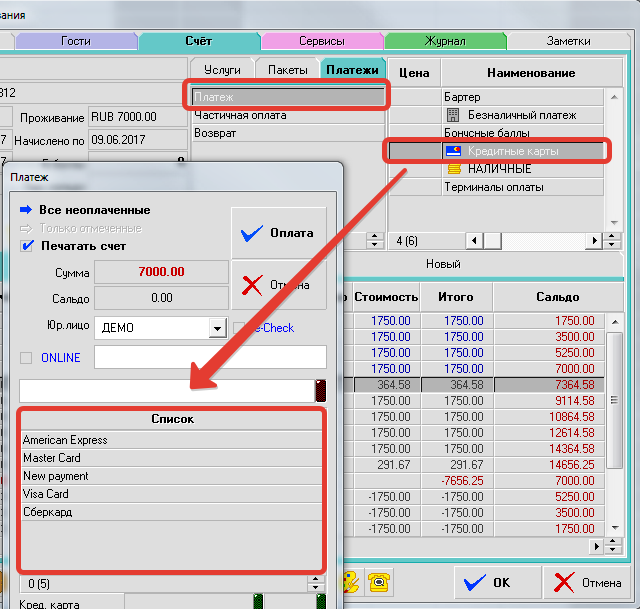
Task: Open the Журнал tab
Action: (445, 41)
